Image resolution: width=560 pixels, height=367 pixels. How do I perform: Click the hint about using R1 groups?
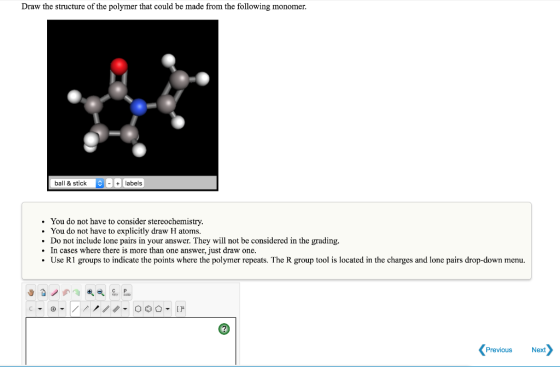coord(288,260)
